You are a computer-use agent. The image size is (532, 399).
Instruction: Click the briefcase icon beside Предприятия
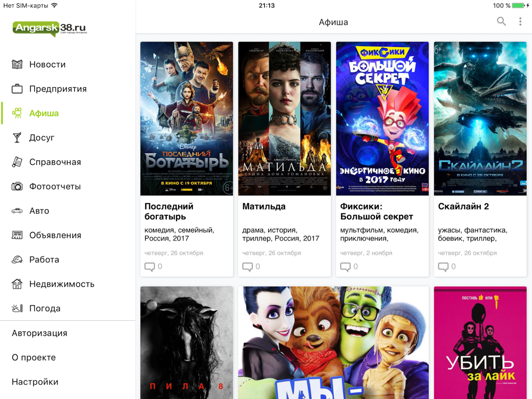point(17,88)
